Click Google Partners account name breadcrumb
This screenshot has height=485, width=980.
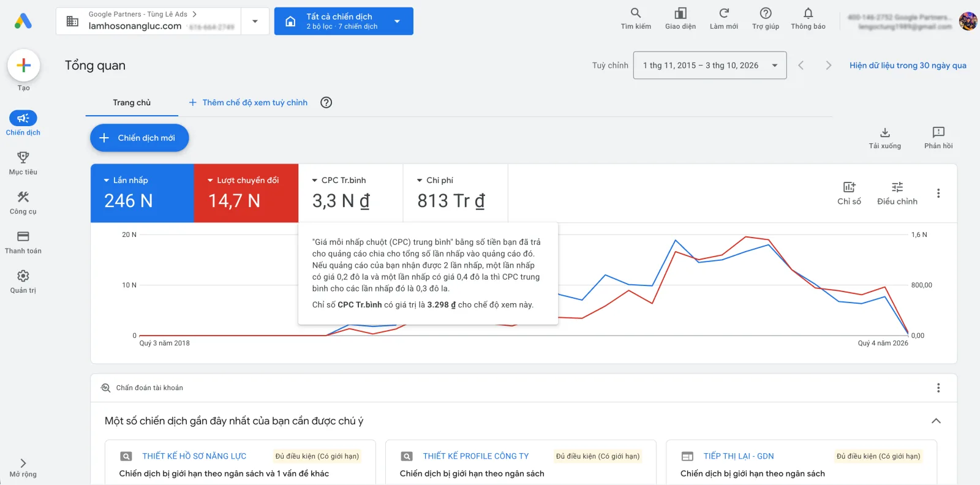point(138,14)
